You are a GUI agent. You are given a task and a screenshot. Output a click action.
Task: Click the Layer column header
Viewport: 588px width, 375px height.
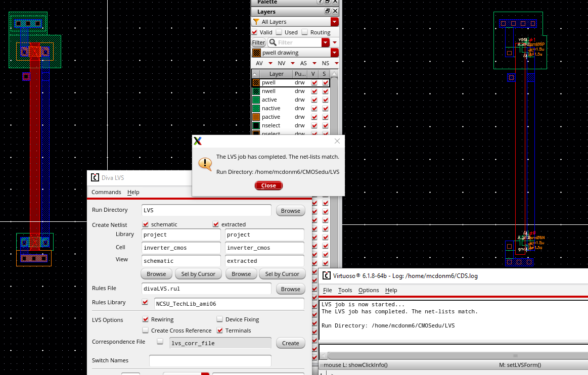pos(277,74)
